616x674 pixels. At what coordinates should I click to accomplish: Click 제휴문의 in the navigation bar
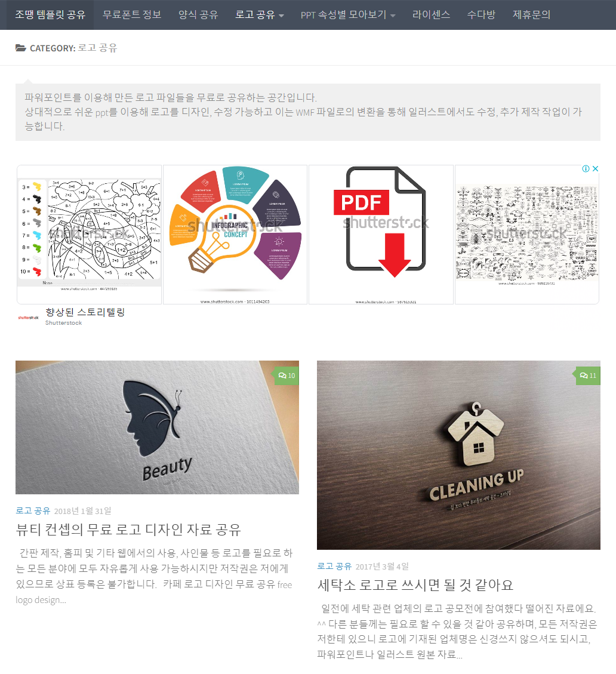[531, 15]
